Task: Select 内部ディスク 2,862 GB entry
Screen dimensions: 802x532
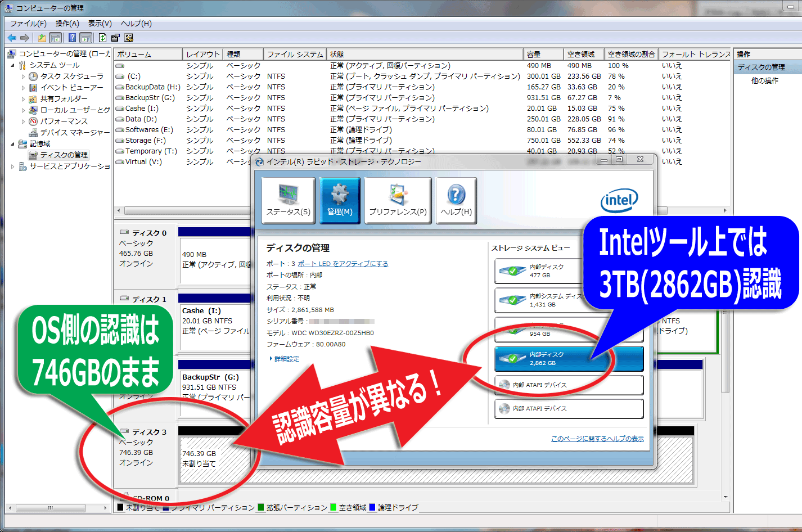Action: click(x=569, y=359)
